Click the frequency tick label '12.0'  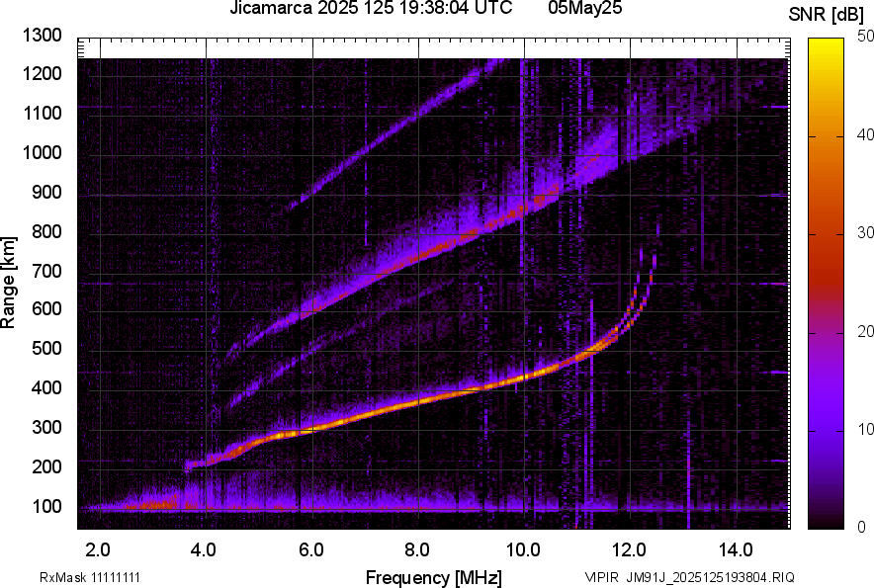pyautogui.click(x=629, y=549)
